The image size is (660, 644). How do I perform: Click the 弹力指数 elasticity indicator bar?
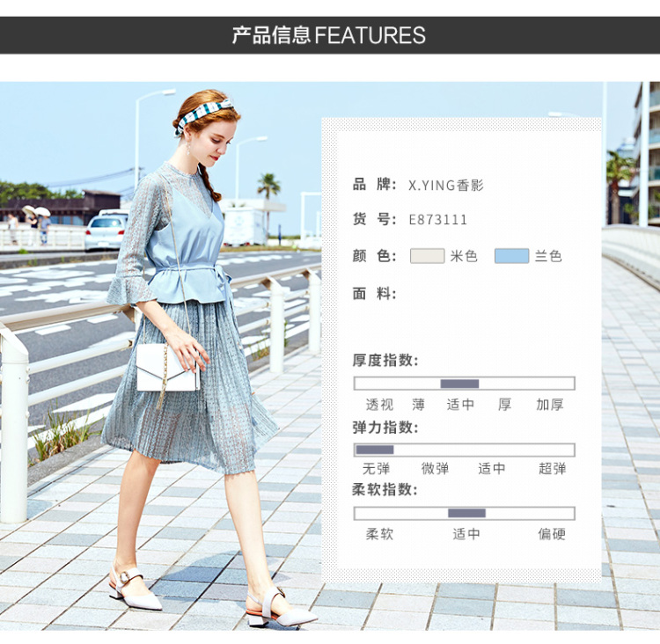pyautogui.click(x=465, y=450)
